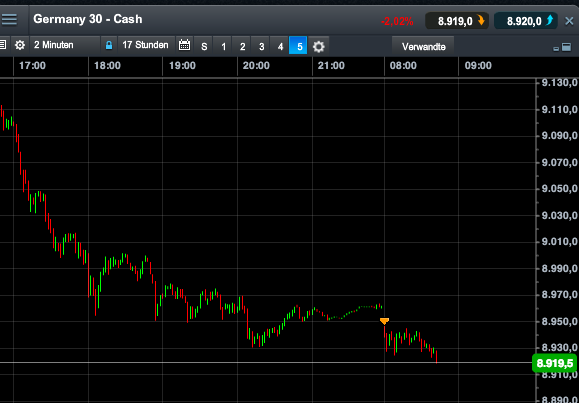Click the 09:00 time axis label

coord(478,66)
